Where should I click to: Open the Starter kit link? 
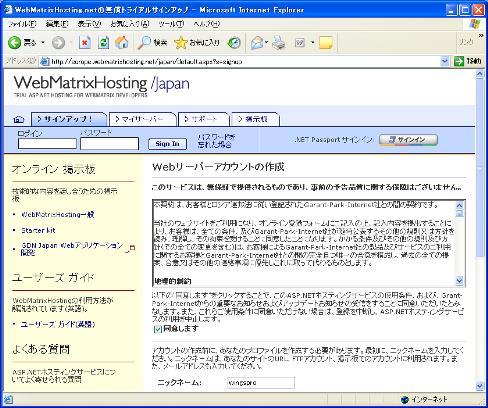[x=38, y=230]
